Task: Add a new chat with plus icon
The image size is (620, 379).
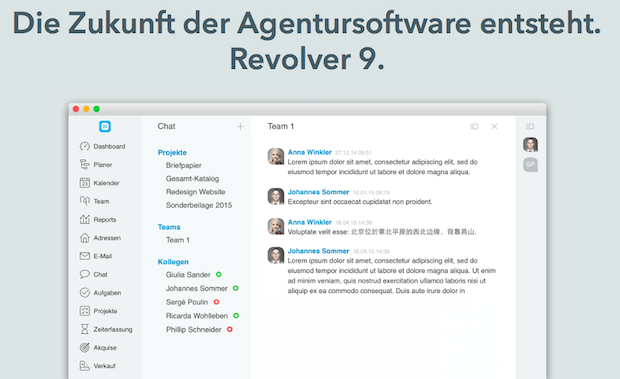Action: click(x=240, y=126)
